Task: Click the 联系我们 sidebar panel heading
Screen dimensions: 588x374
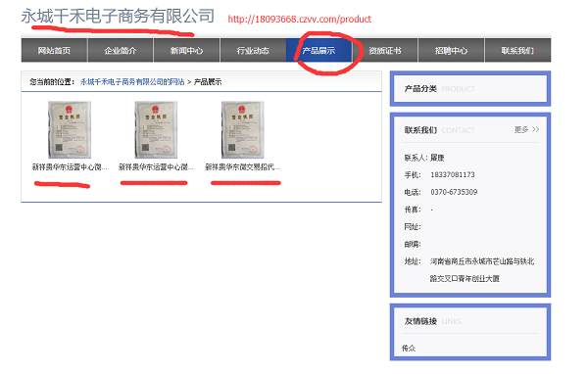Action: (420, 130)
